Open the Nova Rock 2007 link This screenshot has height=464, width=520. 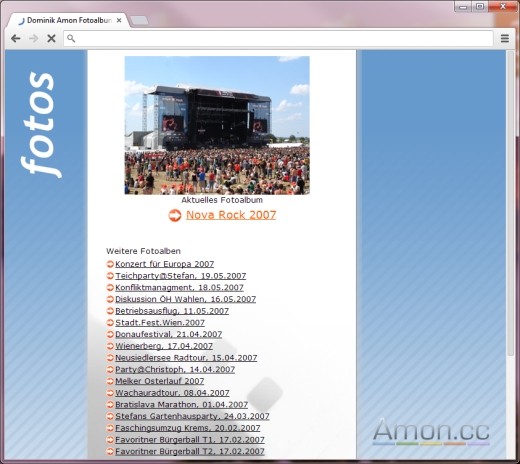[x=231, y=215]
